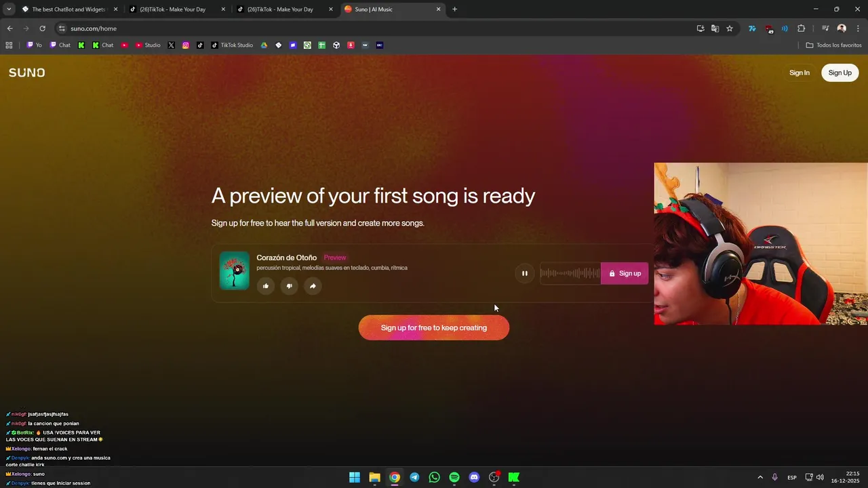
Task: Open the blue sound wave extension
Action: click(x=785, y=28)
